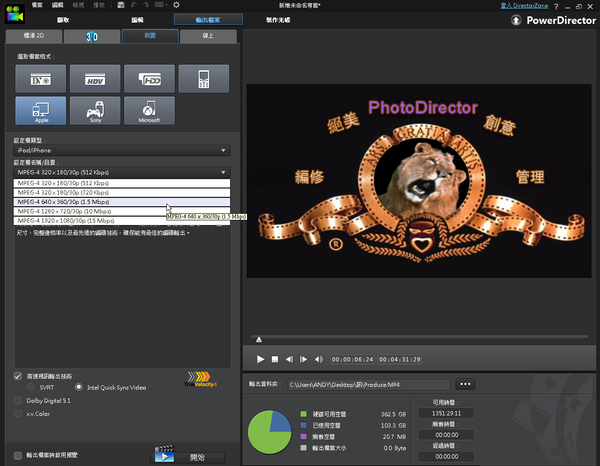This screenshot has width=600, height=466.
Task: Select the mobile phone format icon
Action: pos(203,79)
